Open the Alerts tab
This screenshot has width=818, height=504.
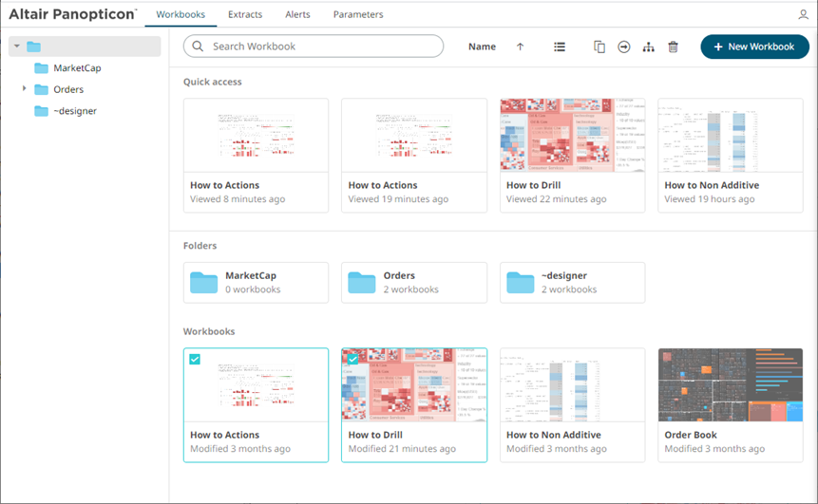(x=298, y=14)
